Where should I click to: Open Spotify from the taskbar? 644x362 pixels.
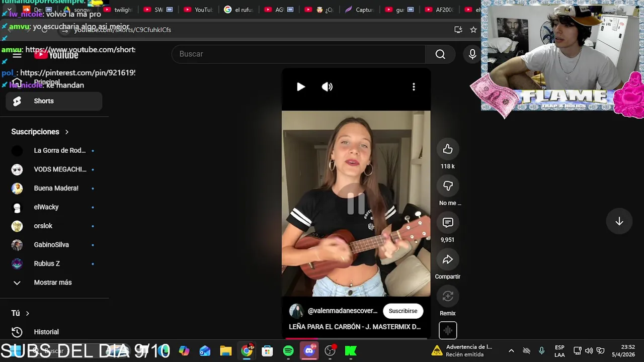pos(288,351)
